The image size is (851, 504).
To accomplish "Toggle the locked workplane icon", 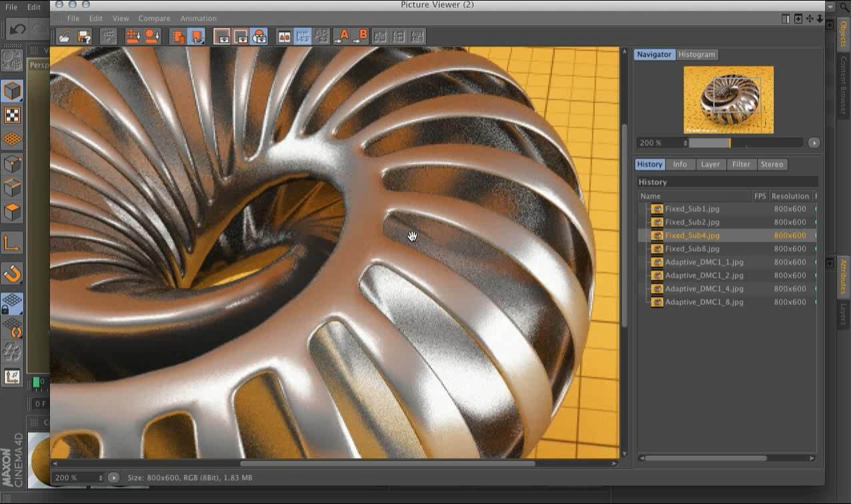I will 12,304.
